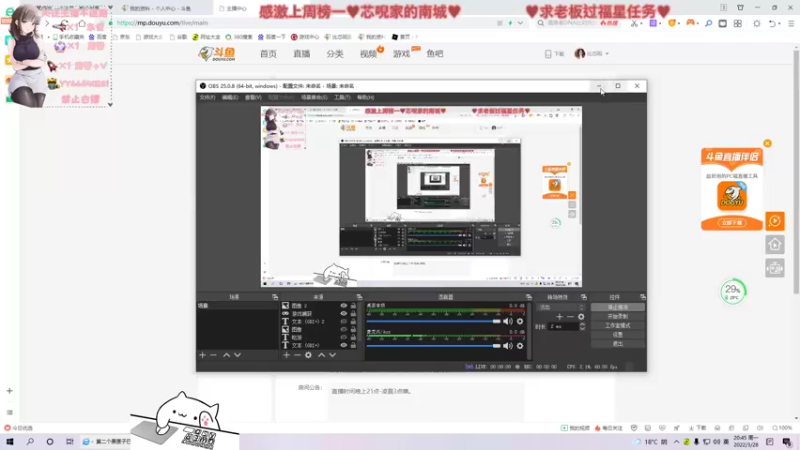Go to the 直播 tab on Douyu
The image size is (800, 450).
coord(302,54)
